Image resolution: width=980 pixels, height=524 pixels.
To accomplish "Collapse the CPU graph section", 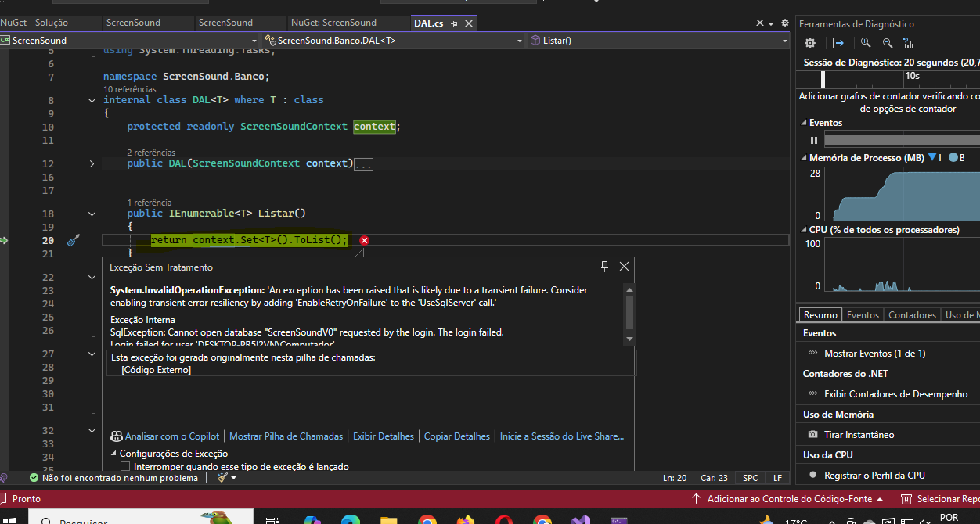I will pos(804,230).
